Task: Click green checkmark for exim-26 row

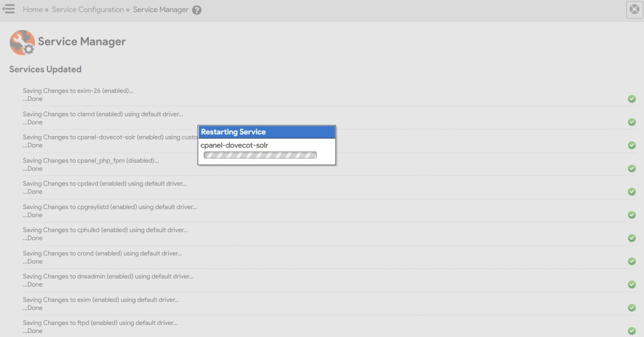Action: (x=632, y=99)
